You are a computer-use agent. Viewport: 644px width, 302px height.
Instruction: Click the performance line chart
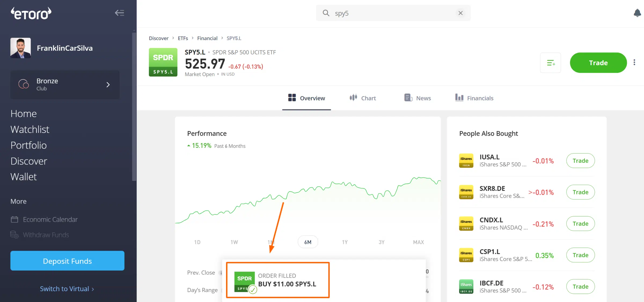[x=308, y=200]
